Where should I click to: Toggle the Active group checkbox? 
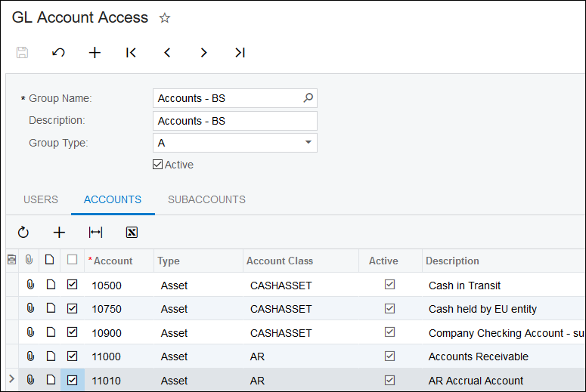[158, 165]
